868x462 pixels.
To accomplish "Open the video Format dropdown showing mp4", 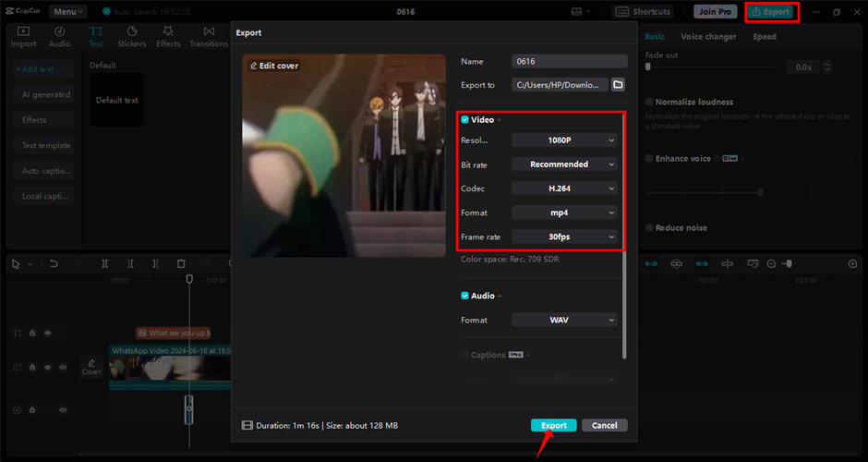I will (564, 213).
